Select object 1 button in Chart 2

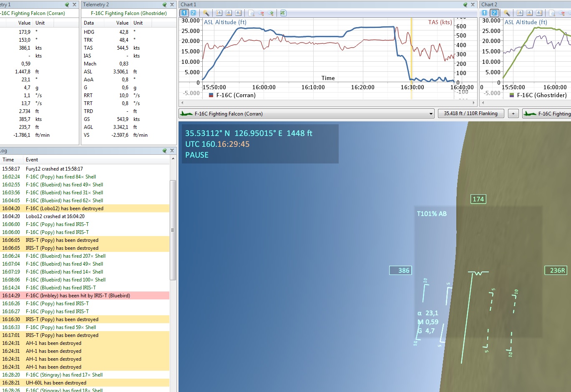point(485,13)
